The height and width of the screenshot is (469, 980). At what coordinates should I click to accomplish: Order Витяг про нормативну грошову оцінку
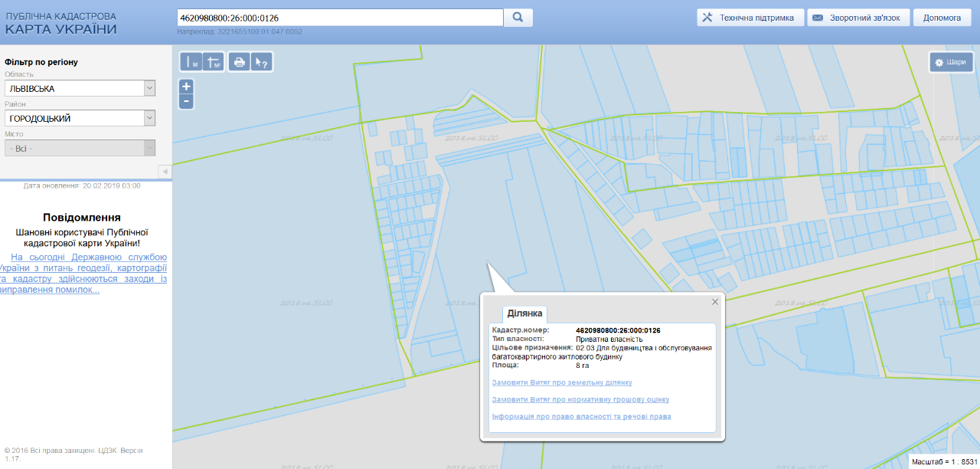[580, 399]
